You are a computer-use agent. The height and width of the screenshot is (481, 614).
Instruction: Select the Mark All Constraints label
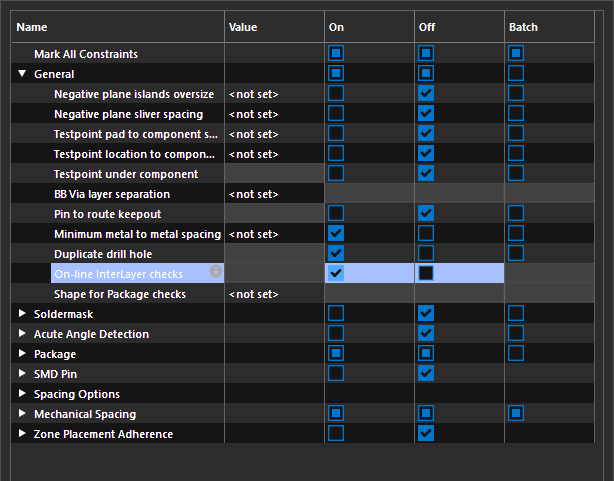click(x=86, y=54)
